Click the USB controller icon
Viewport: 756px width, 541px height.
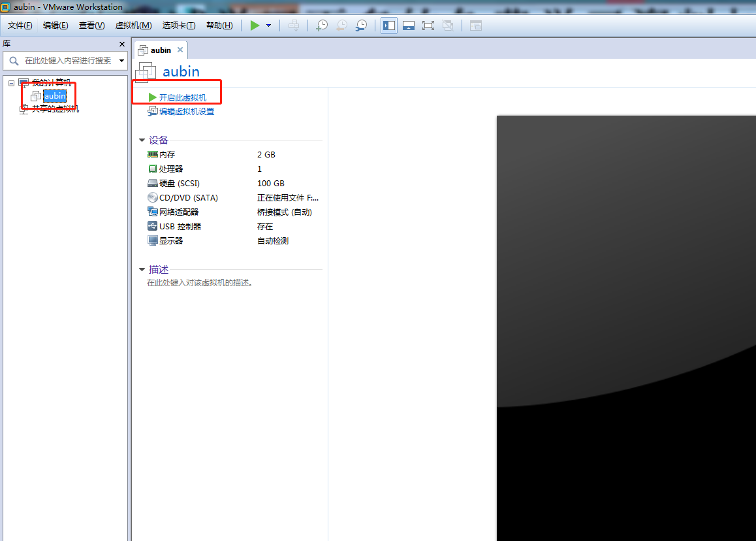coord(152,226)
